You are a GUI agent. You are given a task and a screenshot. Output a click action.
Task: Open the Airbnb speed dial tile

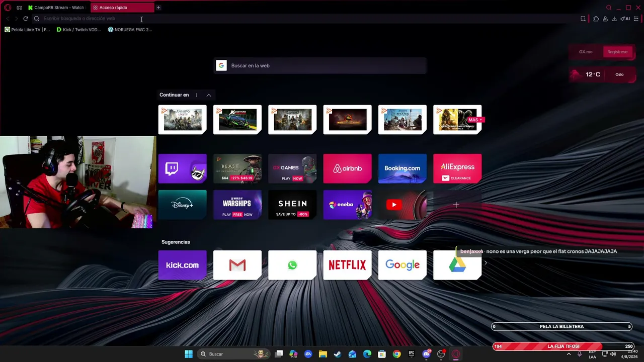coord(348,168)
